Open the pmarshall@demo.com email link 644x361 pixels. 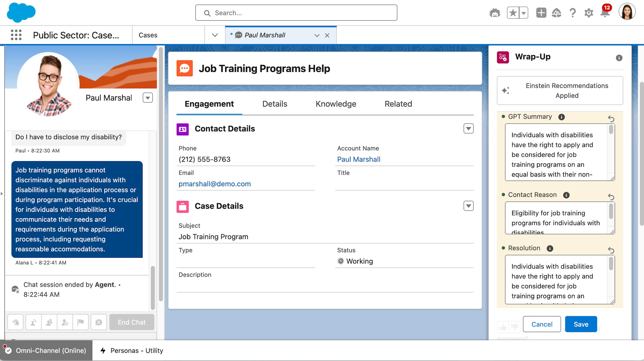(x=215, y=184)
